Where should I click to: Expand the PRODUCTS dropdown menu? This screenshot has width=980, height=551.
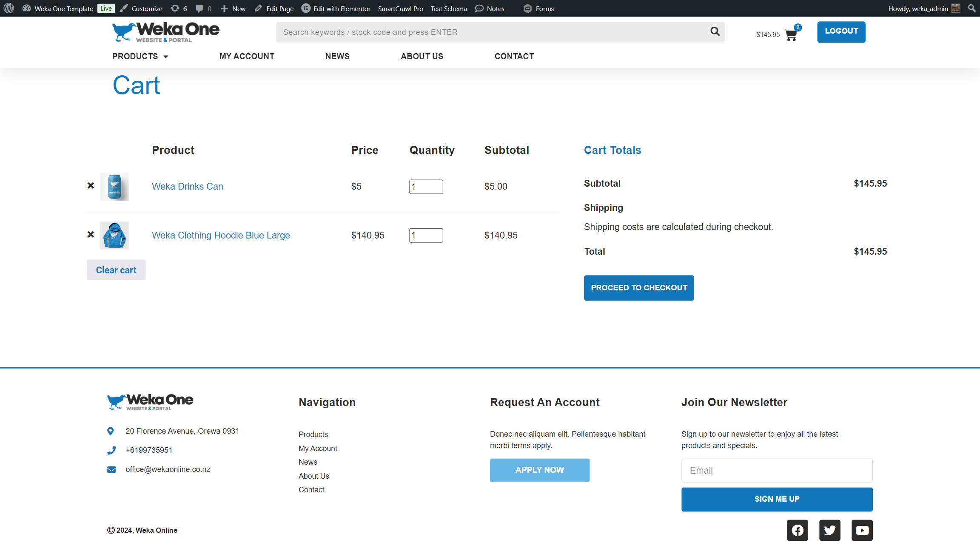tap(140, 56)
